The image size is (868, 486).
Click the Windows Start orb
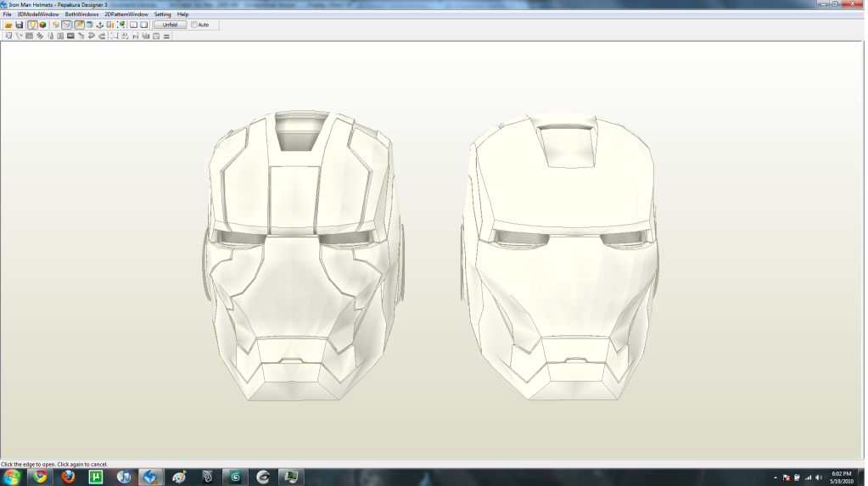(12, 477)
